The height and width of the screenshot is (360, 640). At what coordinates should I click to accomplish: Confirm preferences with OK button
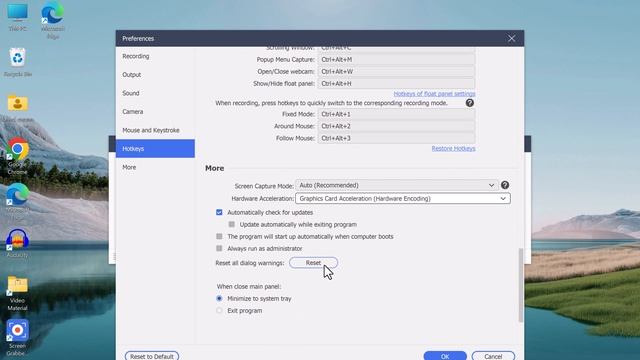tap(445, 356)
